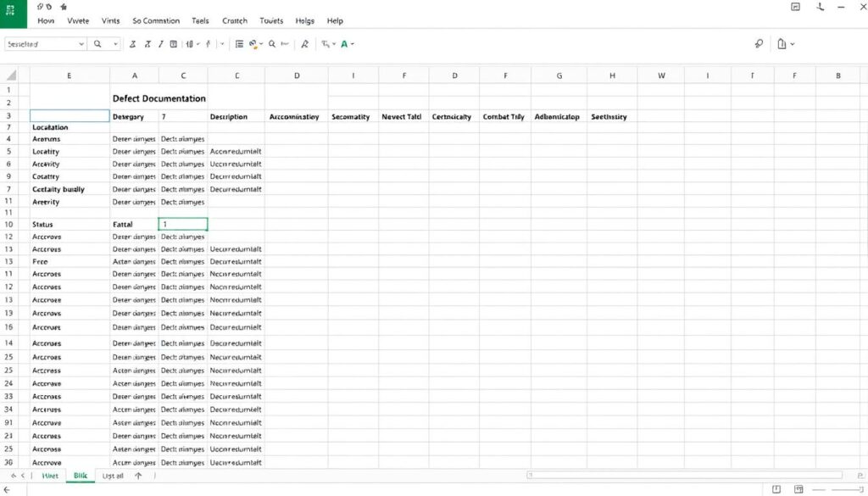Open the Crattch menu
The image size is (868, 496).
(x=235, y=20)
